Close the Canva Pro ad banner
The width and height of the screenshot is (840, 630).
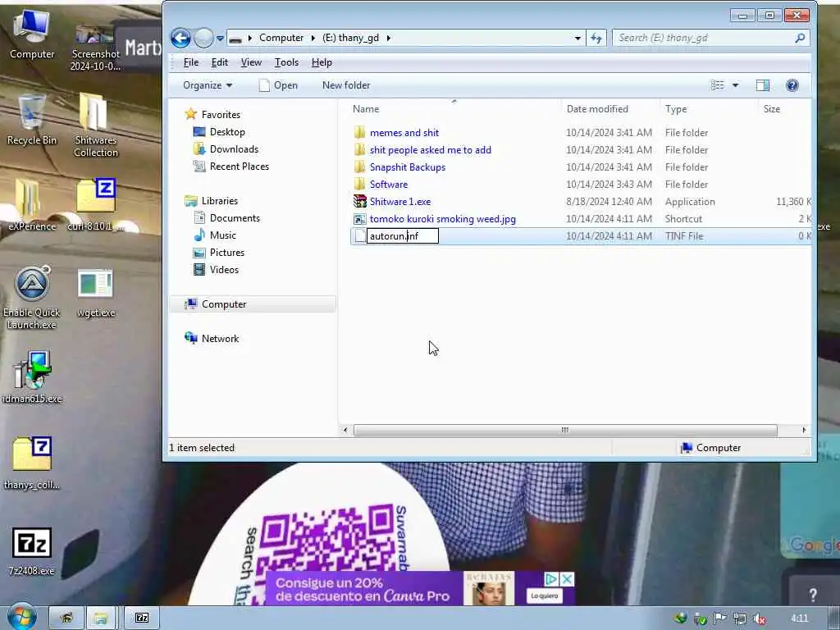pyautogui.click(x=567, y=579)
